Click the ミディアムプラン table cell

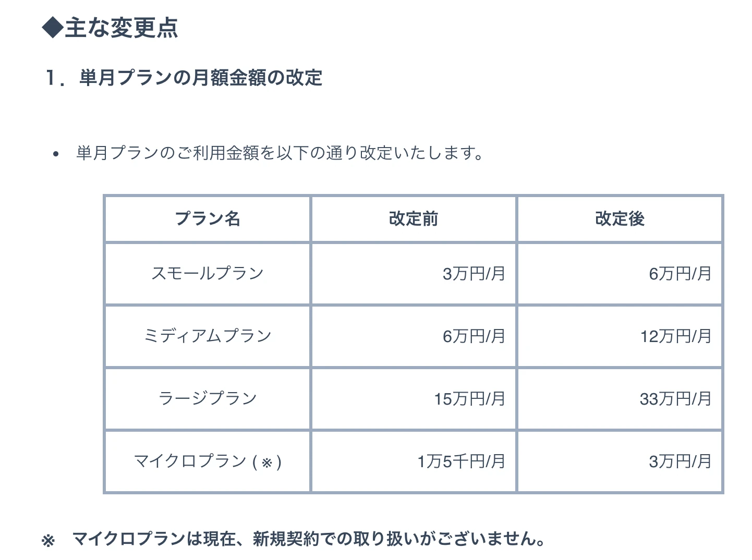coord(208,336)
